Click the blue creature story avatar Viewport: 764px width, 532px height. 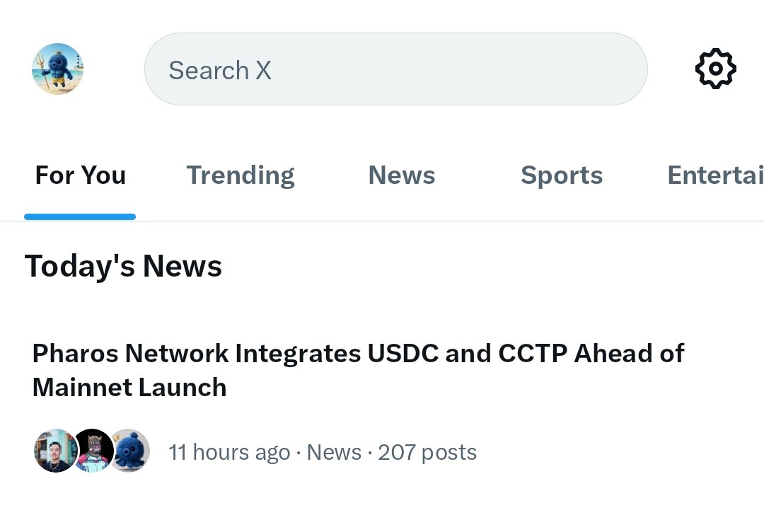129,451
